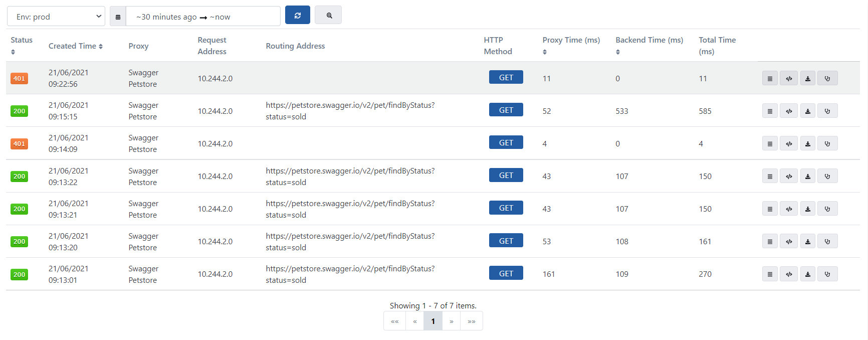Click total time value 270
868x340 pixels.
pos(705,274)
